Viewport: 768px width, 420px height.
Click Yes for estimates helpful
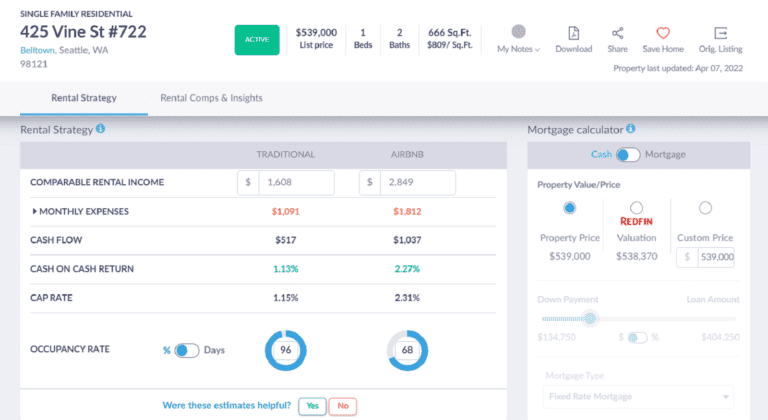(310, 406)
